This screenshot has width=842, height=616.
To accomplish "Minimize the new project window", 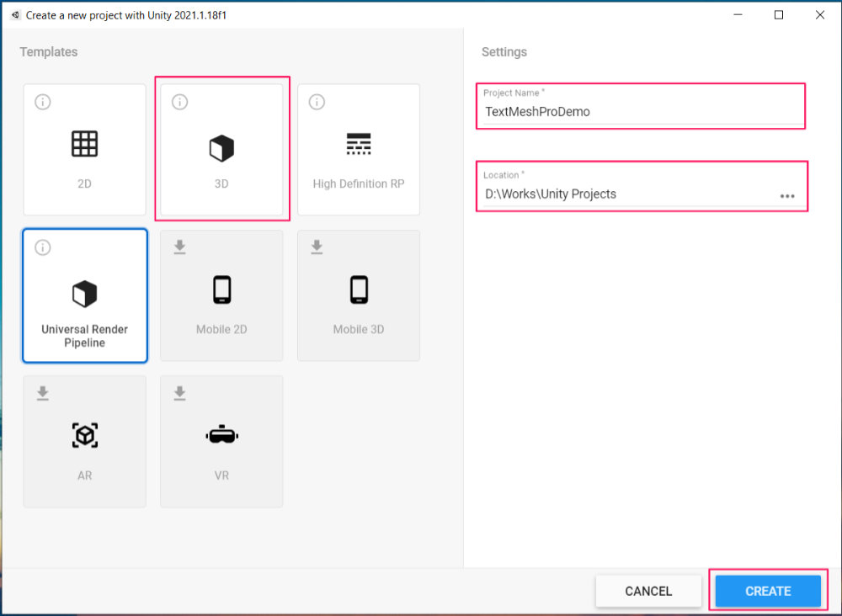I will point(738,15).
